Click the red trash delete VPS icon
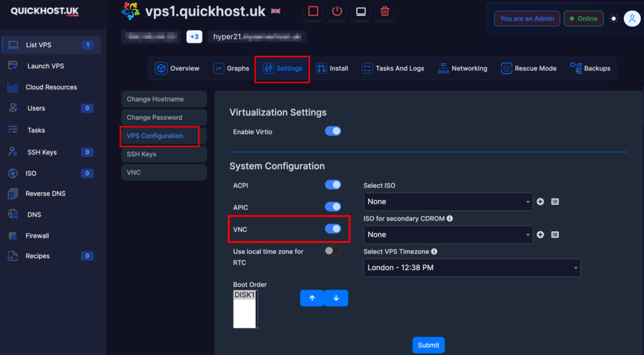This screenshot has width=644, height=355. (384, 11)
